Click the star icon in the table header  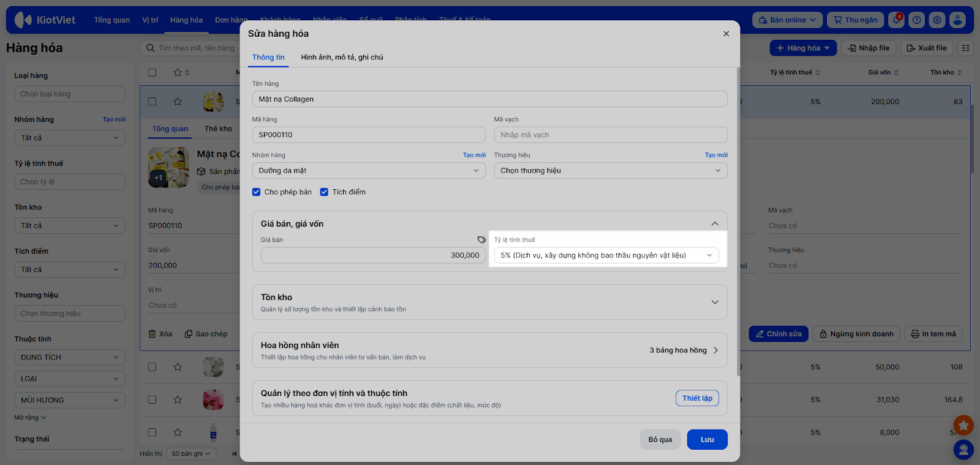[x=178, y=72]
